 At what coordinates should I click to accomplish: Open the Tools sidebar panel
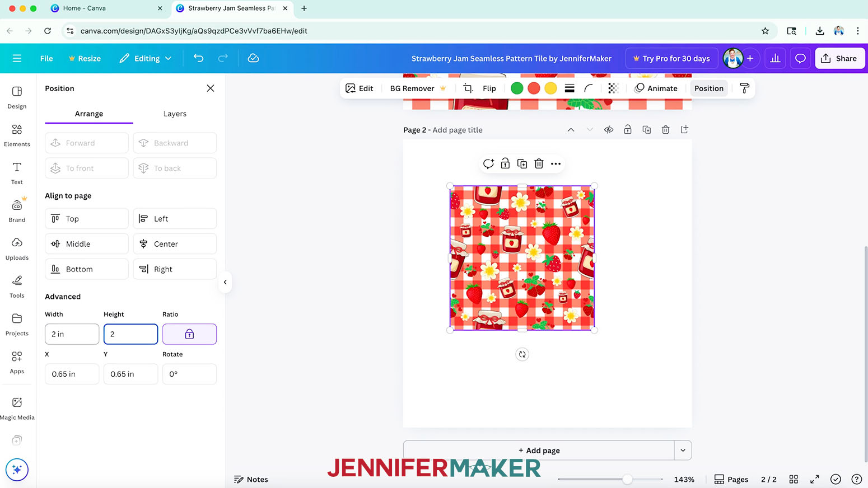pos(17,287)
